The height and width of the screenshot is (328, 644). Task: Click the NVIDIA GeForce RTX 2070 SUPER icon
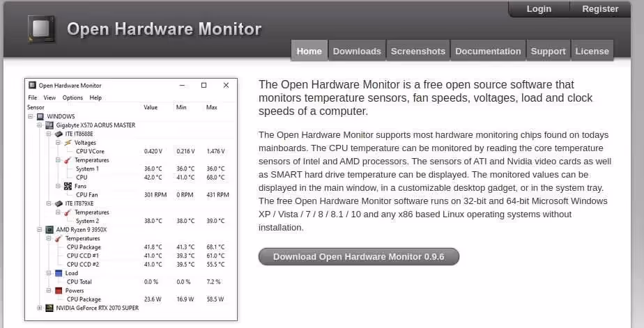tap(49, 308)
